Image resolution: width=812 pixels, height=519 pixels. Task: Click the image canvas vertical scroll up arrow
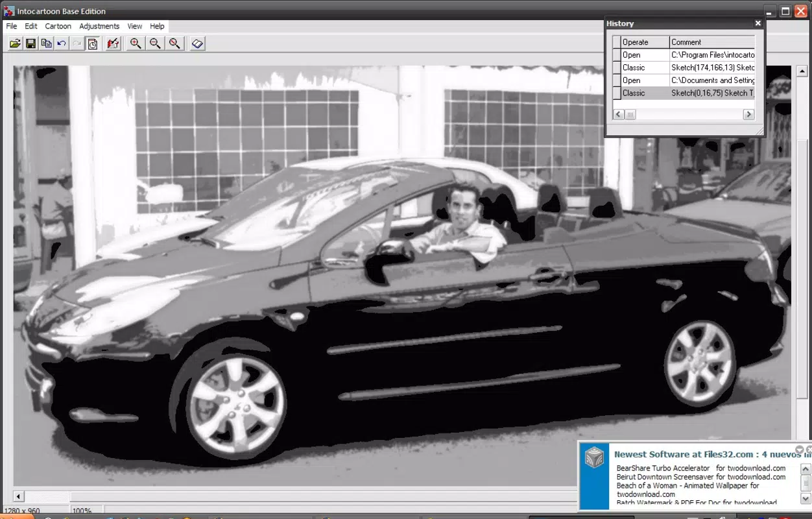(802, 71)
